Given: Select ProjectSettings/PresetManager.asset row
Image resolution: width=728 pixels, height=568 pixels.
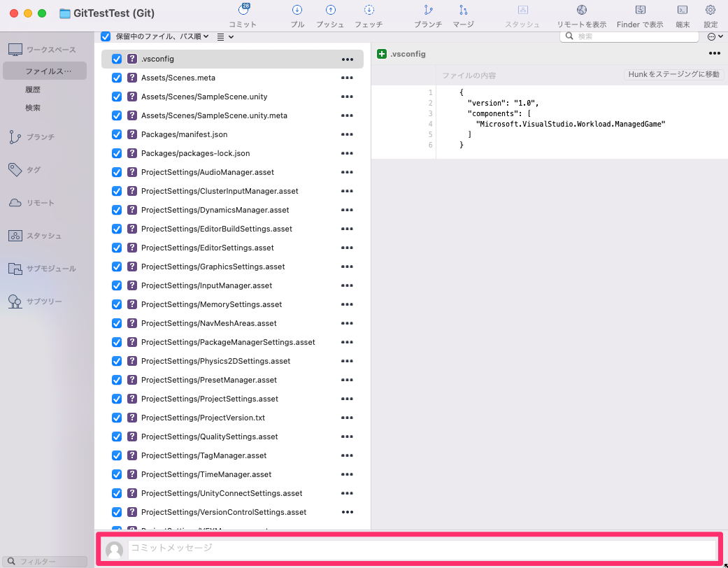Looking at the screenshot, I should tap(232, 380).
